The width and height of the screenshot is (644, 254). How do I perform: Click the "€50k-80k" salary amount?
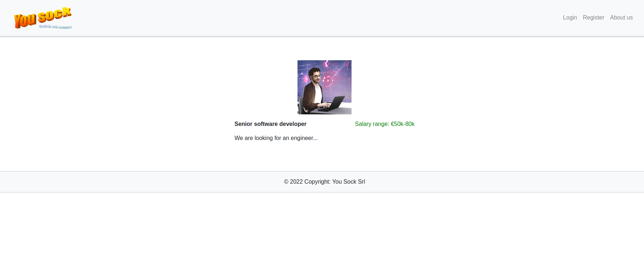402,124
